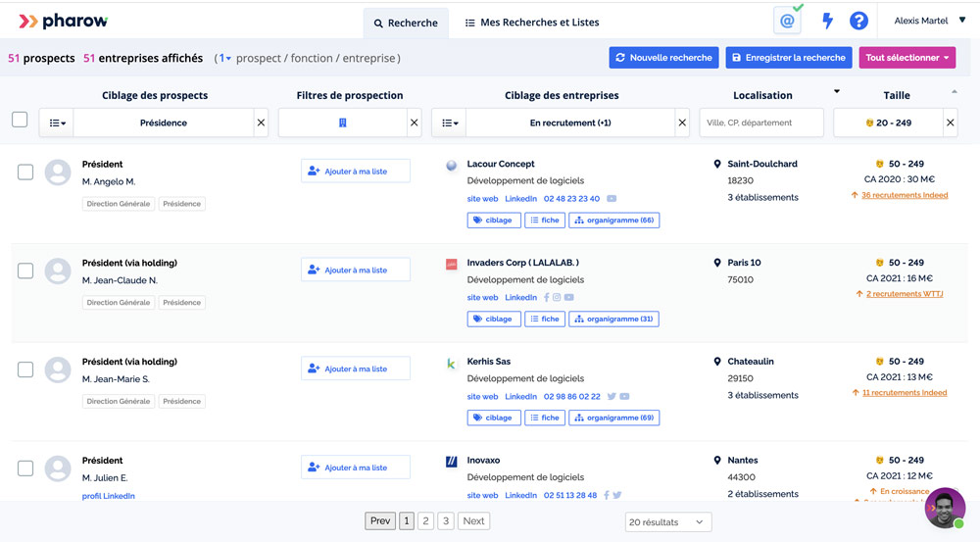980x542 pixels.
Task: Open the fiche for Invaders Corp
Action: coord(545,319)
